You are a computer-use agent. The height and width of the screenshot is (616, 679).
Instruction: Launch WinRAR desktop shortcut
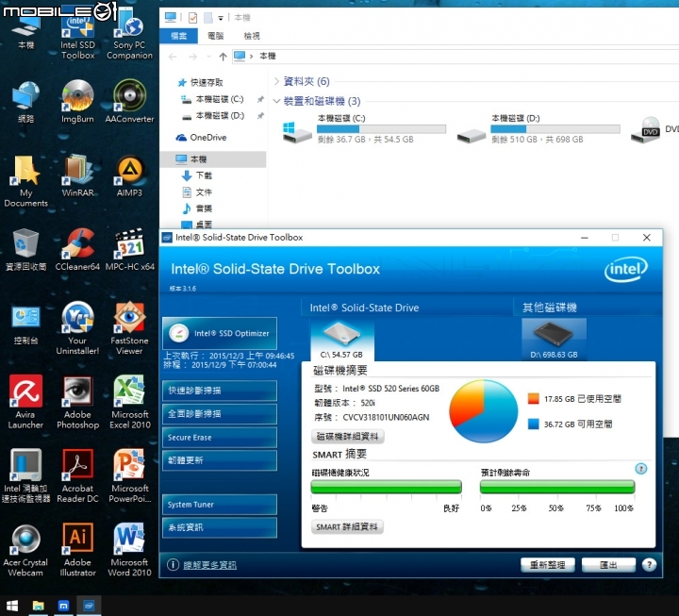point(77,175)
